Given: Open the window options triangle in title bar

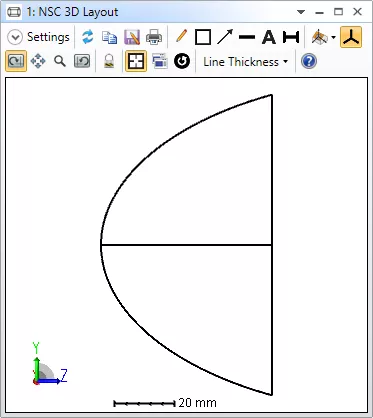Looking at the screenshot, I should (x=301, y=12).
